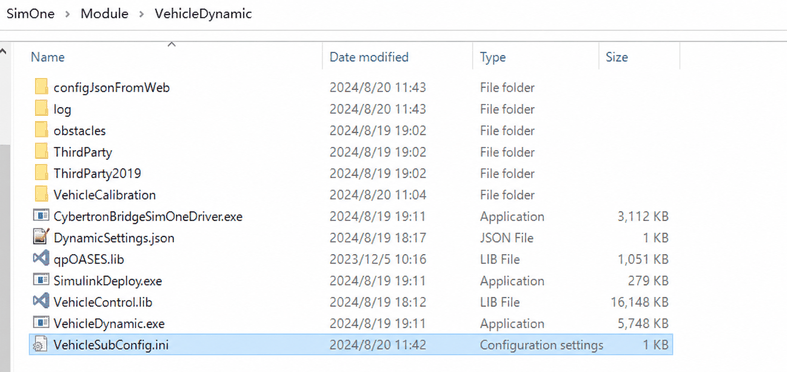This screenshot has width=787, height=372.
Task: Select the ThirdParty folder icon
Action: click(x=42, y=152)
